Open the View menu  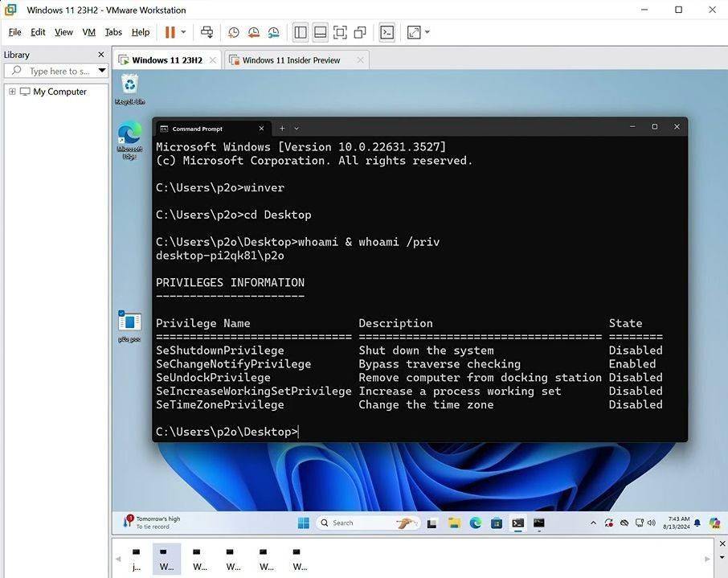[63, 32]
